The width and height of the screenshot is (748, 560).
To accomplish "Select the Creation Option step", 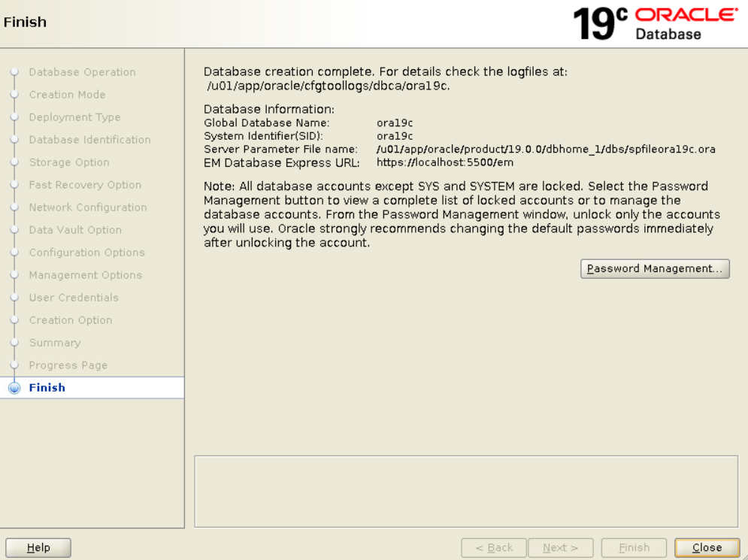I will tap(71, 320).
